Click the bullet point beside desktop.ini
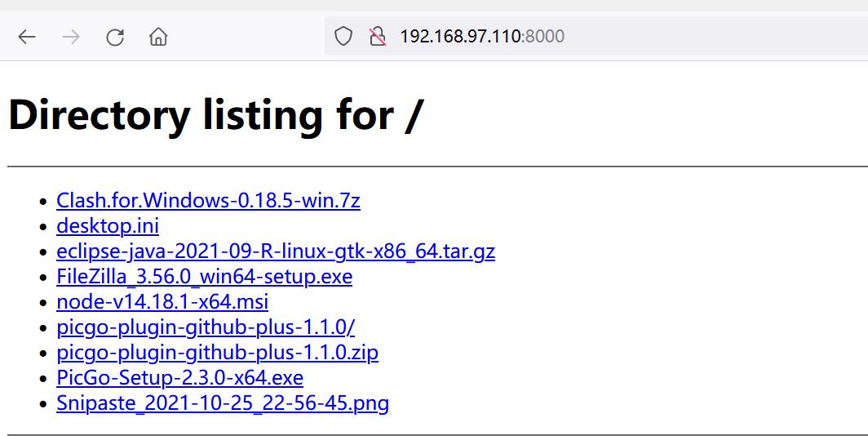Image resolution: width=868 pixels, height=436 pixels. 44,226
